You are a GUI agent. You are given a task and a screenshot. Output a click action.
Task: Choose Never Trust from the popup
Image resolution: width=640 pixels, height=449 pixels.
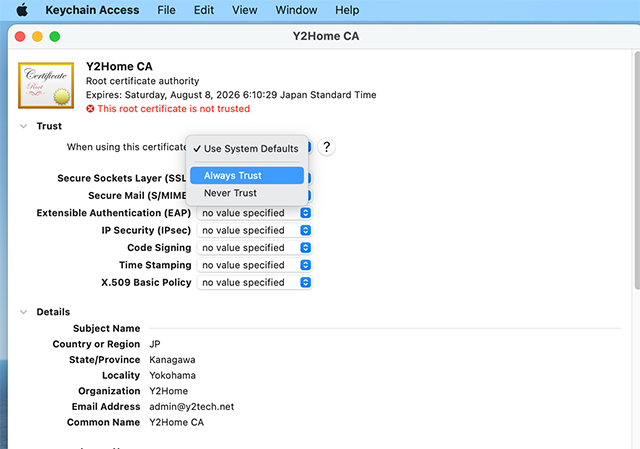(x=247, y=193)
